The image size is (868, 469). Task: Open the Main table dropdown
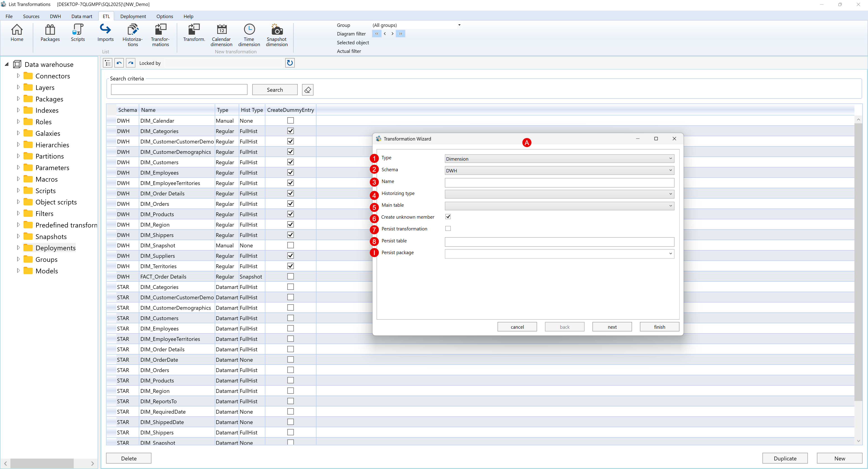tap(559, 206)
